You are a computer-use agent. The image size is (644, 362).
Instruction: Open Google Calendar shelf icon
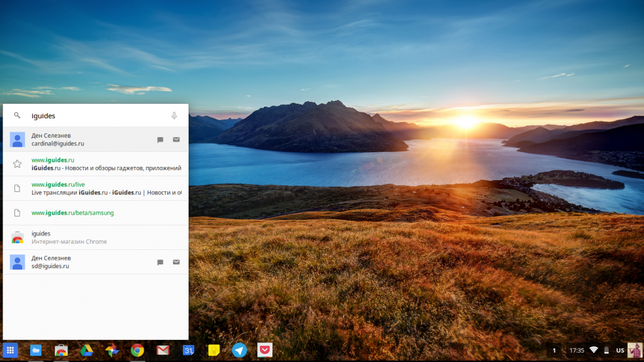pyautogui.click(x=188, y=350)
